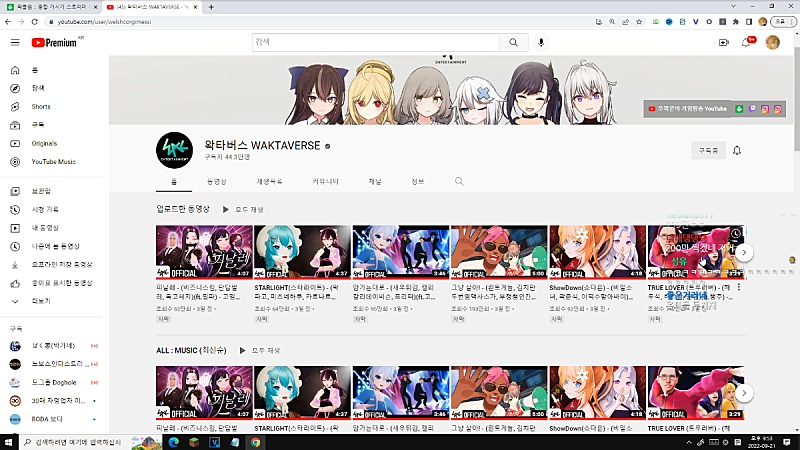This screenshot has height=450, width=800.
Task: Open a new browser tab
Action: (211, 7)
